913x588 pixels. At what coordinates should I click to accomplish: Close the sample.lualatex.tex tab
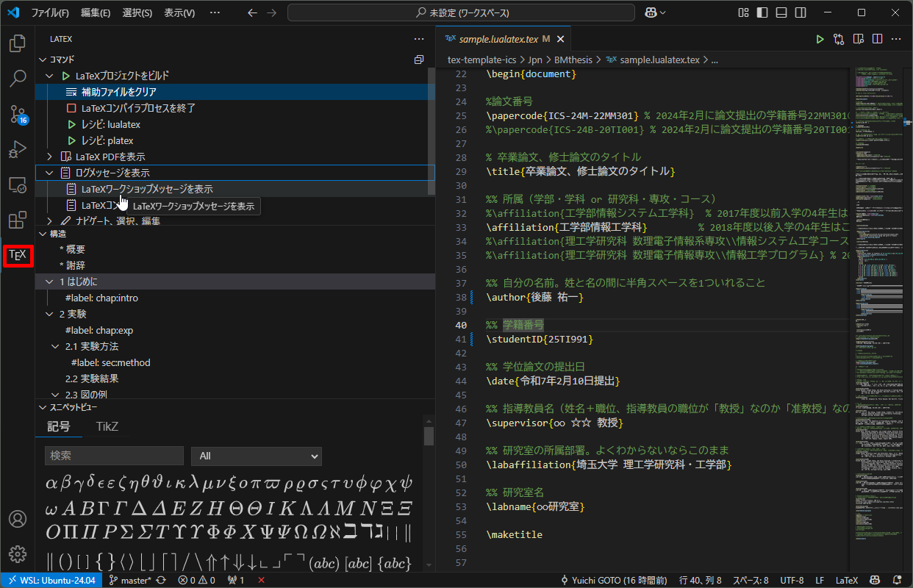coord(561,39)
